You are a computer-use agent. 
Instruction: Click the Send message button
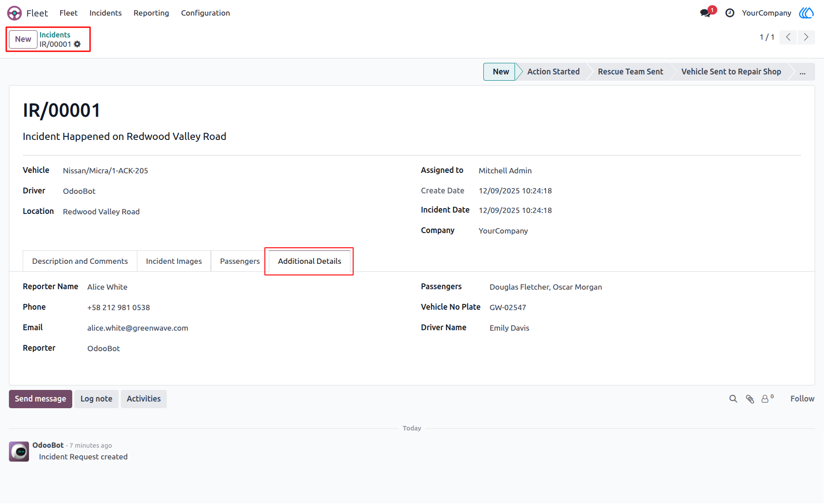click(41, 399)
